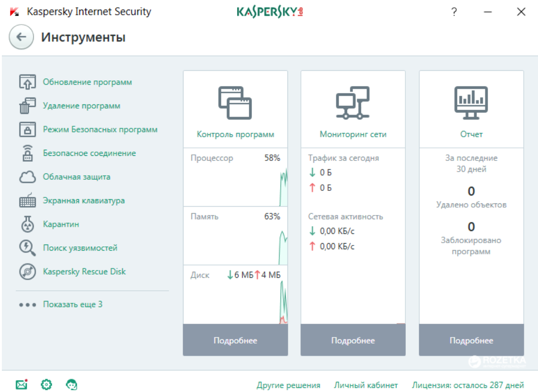Click the Kaspersky Rescue Disk disc icon

click(x=27, y=271)
